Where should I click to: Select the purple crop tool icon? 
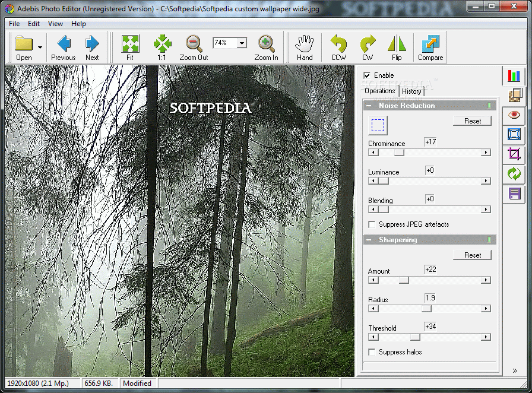[x=514, y=154]
